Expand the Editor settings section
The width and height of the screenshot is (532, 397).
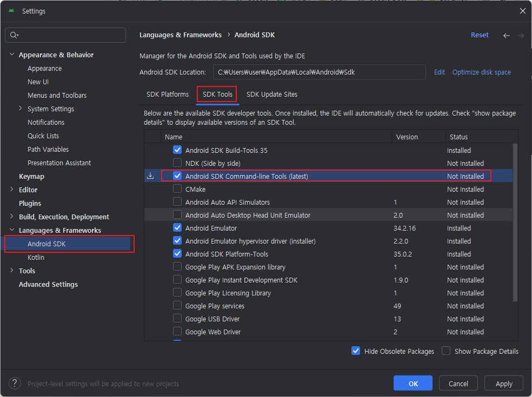[12, 189]
